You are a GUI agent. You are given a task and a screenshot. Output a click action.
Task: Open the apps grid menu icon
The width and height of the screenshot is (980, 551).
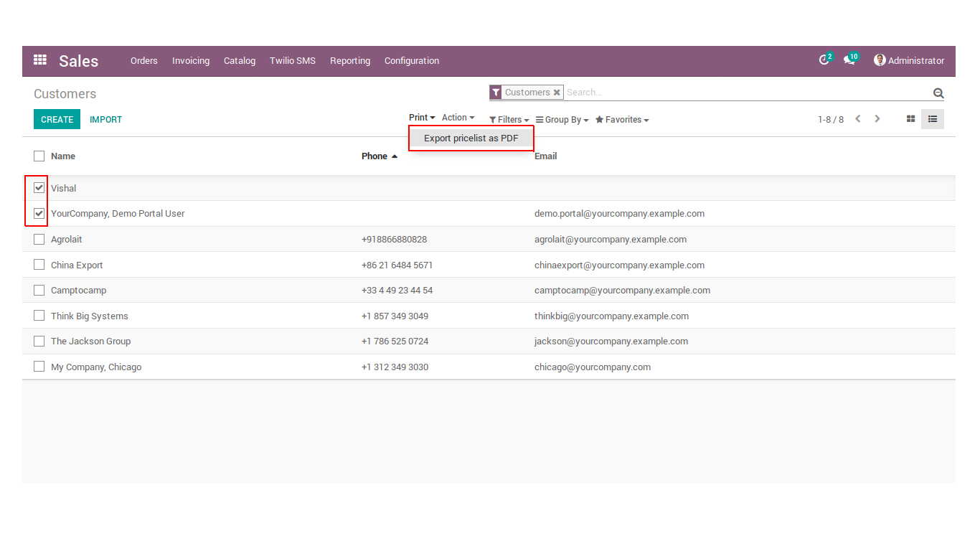(40, 60)
